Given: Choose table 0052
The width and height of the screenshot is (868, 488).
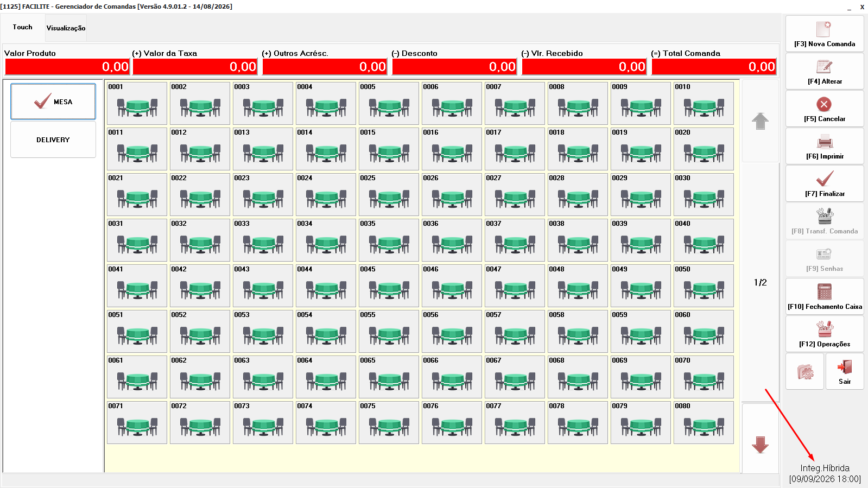Looking at the screenshot, I should pos(200,331).
